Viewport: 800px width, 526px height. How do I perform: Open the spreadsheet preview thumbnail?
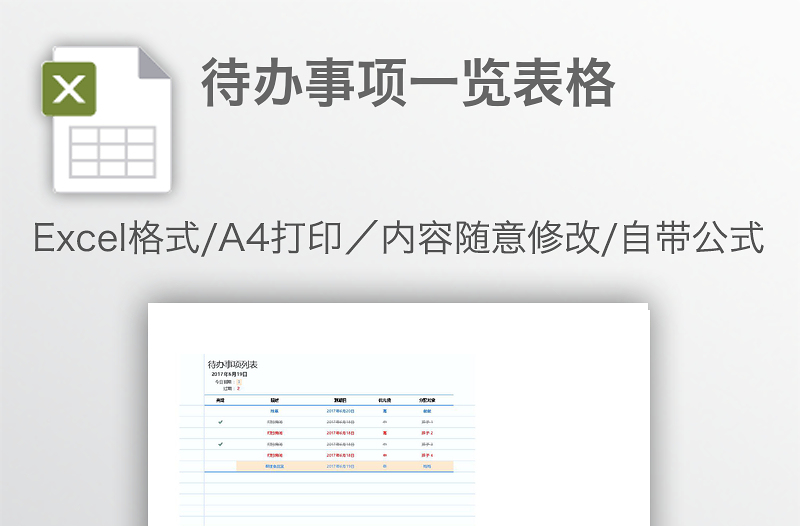point(399,414)
